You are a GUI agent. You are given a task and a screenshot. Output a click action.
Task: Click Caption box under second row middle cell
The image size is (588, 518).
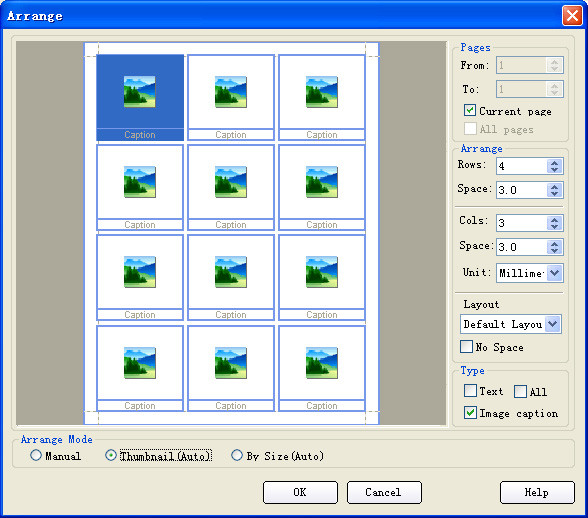click(231, 225)
